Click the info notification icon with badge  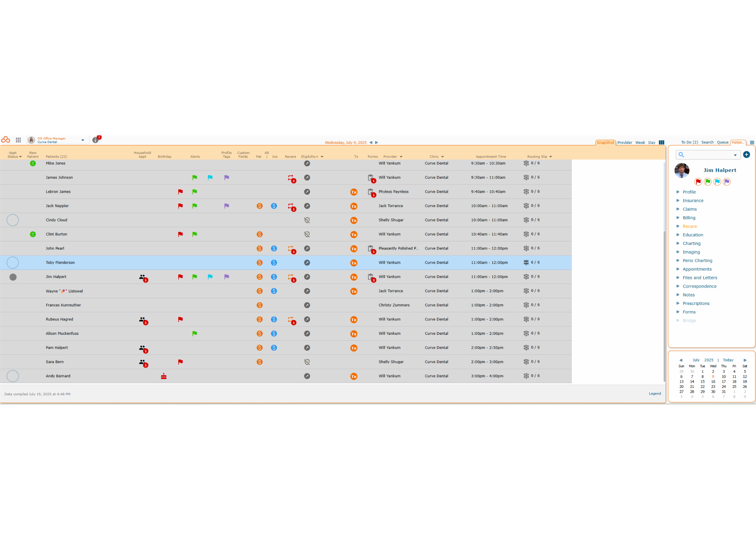point(96,140)
